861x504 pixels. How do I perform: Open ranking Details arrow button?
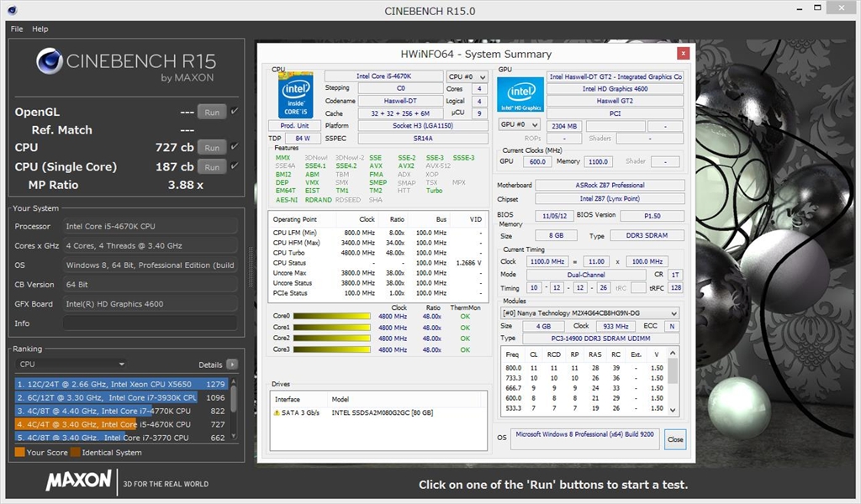pos(232,365)
